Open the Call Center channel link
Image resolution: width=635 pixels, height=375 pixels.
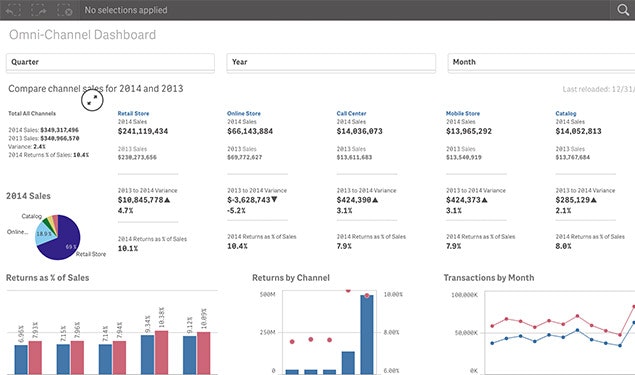352,113
